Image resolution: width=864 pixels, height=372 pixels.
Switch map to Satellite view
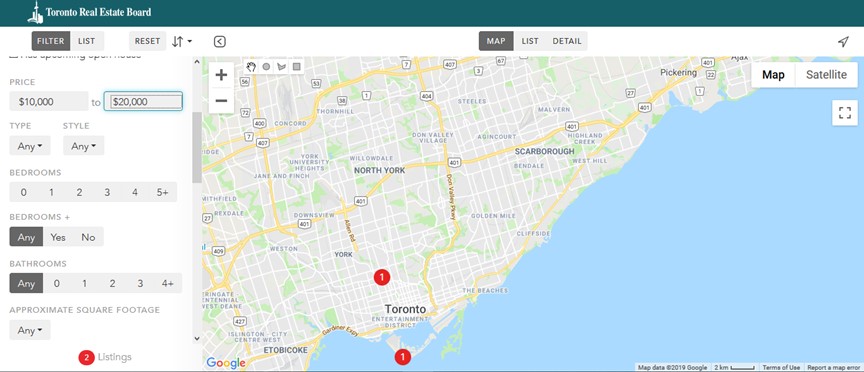tap(826, 75)
